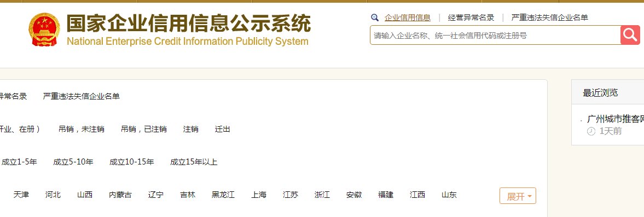Select the province 江西
The height and width of the screenshot is (217, 644).
(x=417, y=195)
